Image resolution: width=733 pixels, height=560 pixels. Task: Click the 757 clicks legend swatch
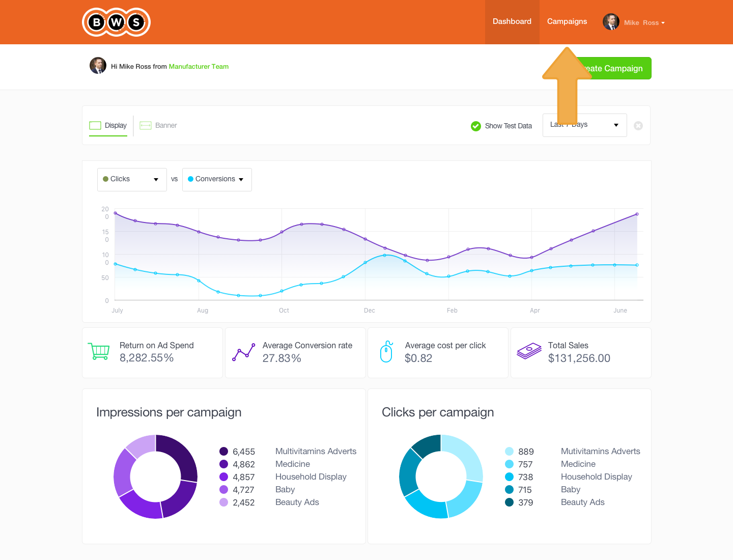tap(509, 464)
